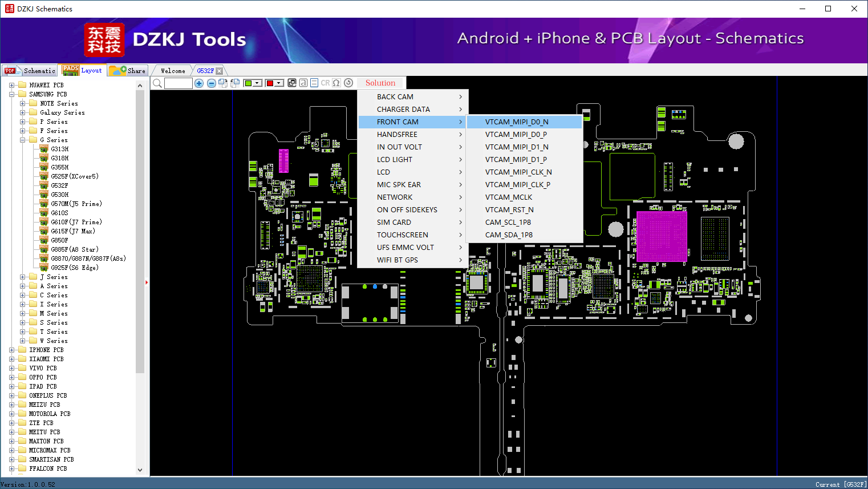Open the red color dropdown

[279, 83]
